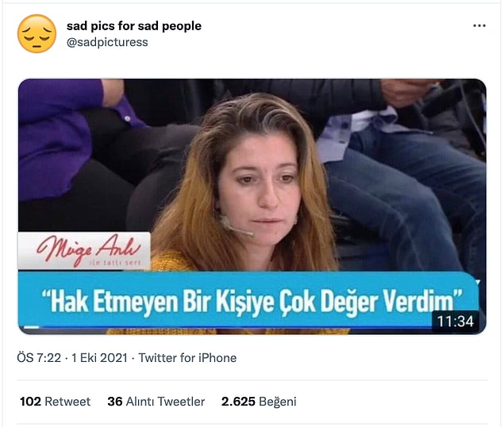Image resolution: width=504 pixels, height=427 pixels.
Task: View the 102 Retweet list
Action: point(55,402)
